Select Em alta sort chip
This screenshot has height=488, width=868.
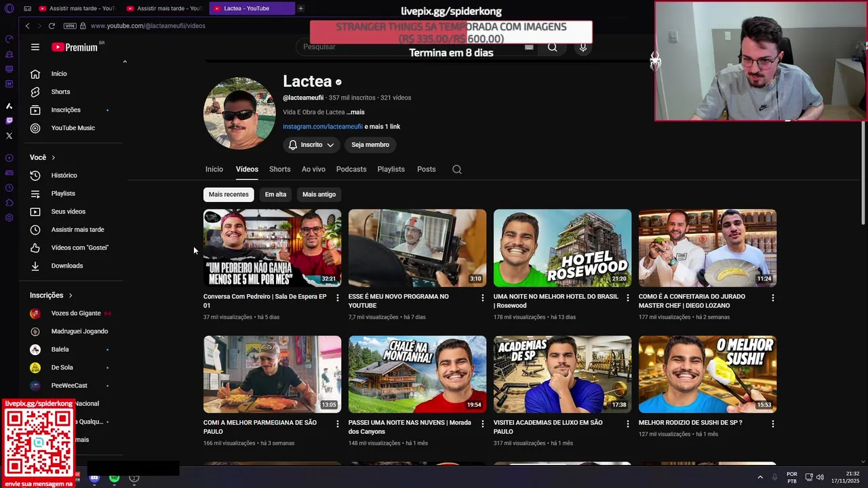pyautogui.click(x=275, y=195)
